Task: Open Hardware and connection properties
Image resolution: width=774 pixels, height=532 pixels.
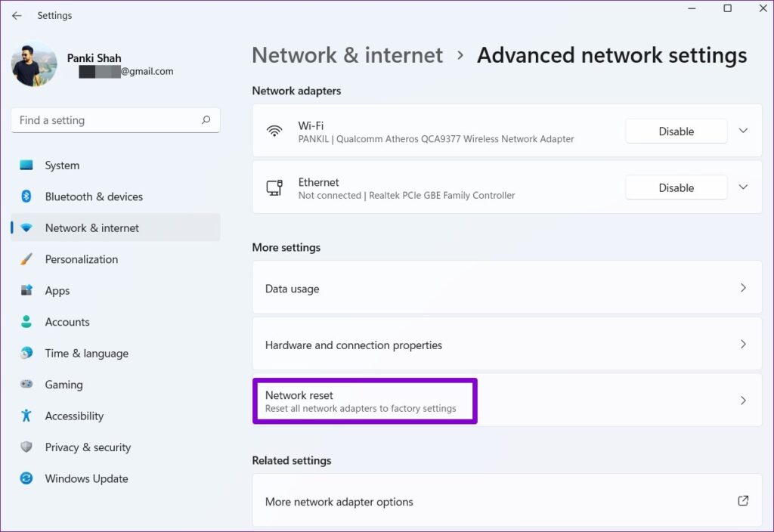Action: 506,344
